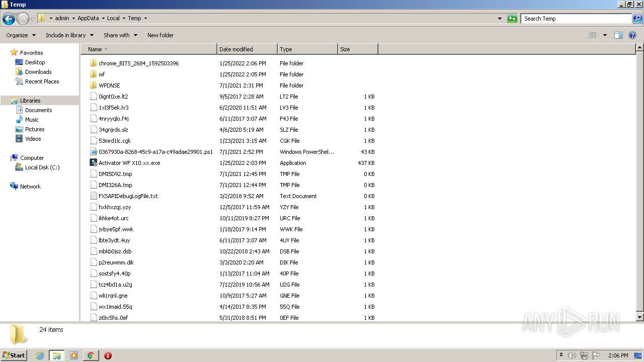
Task: Click the green Refresh icon beside address bar
Action: click(512, 19)
